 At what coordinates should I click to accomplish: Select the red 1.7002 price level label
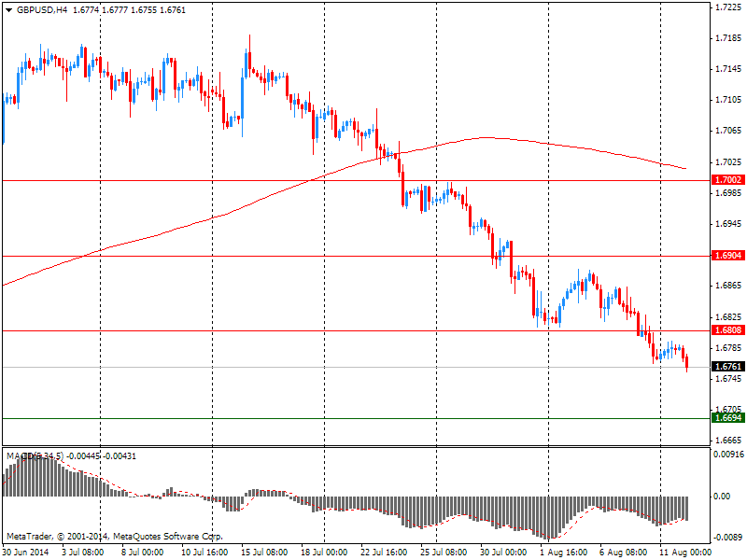point(727,179)
